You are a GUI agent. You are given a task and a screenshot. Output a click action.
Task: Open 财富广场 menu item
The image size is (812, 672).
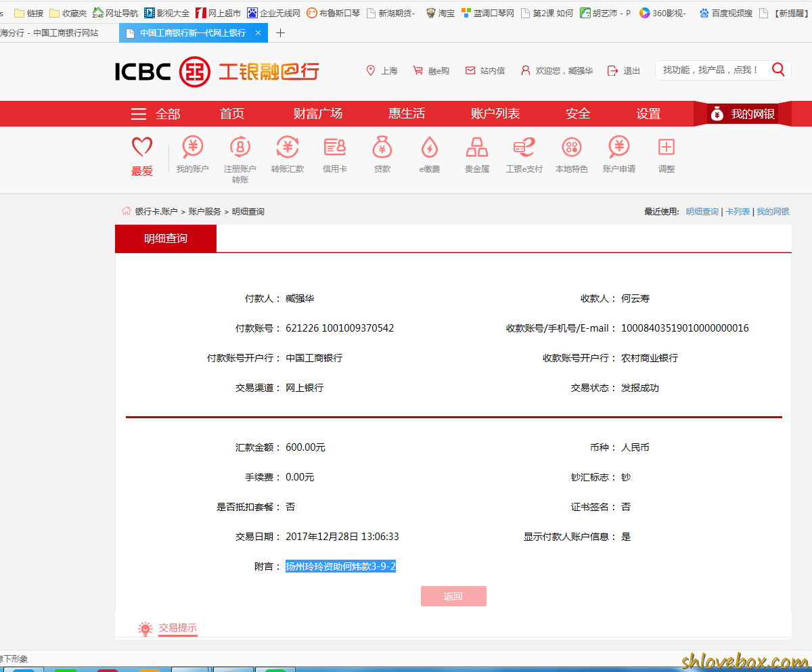(318, 114)
